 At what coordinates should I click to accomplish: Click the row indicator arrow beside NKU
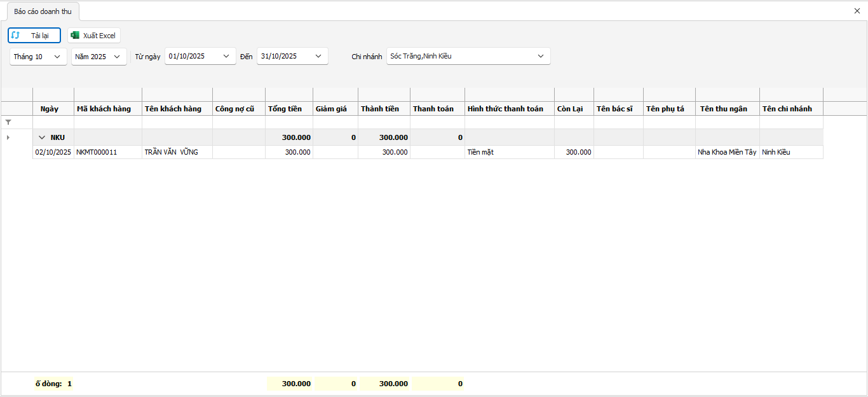pos(8,137)
